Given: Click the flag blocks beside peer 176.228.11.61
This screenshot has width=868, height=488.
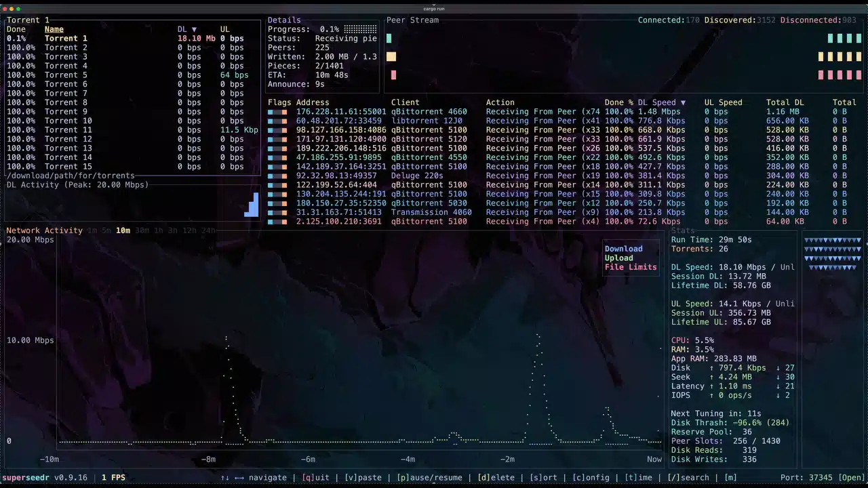Looking at the screenshot, I should click(x=278, y=111).
